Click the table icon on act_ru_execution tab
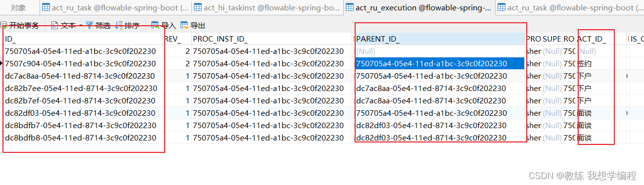The image size is (644, 185). 350,7
